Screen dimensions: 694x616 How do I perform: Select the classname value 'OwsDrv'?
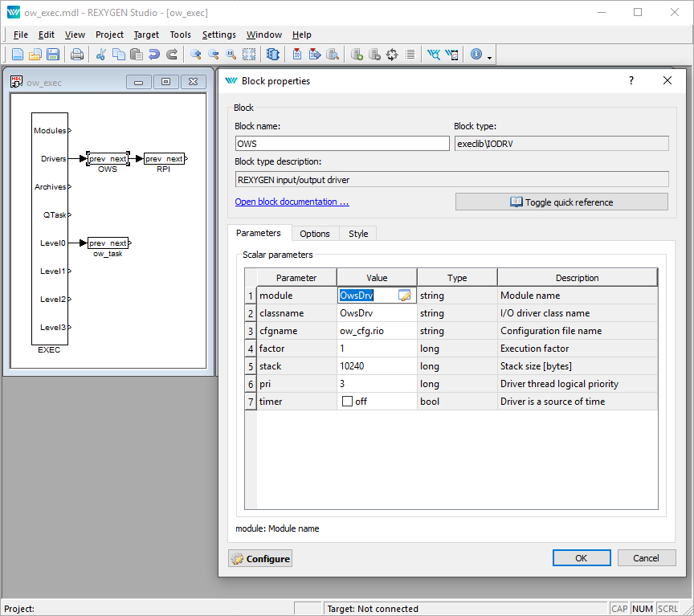pyautogui.click(x=376, y=313)
